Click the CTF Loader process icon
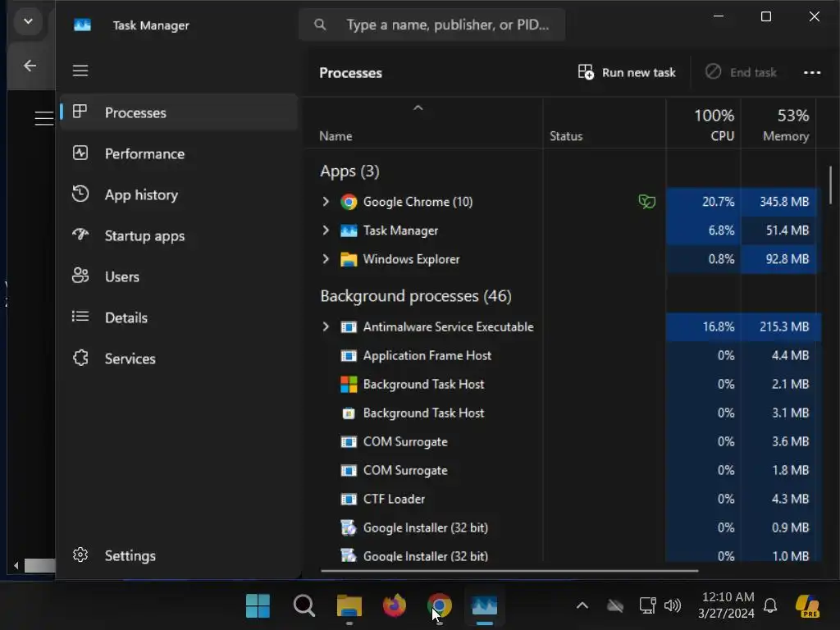The image size is (840, 630). [348, 500]
